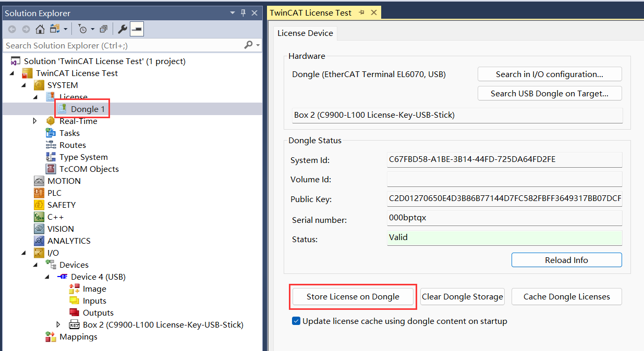Click the Collapse All icon
Screen dimensions: 644x351
tap(103, 29)
